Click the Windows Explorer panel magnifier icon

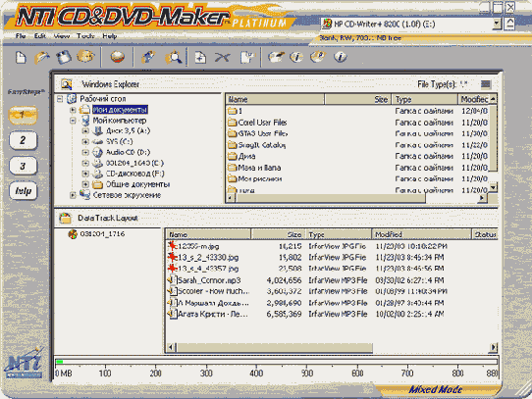pyautogui.click(x=66, y=84)
